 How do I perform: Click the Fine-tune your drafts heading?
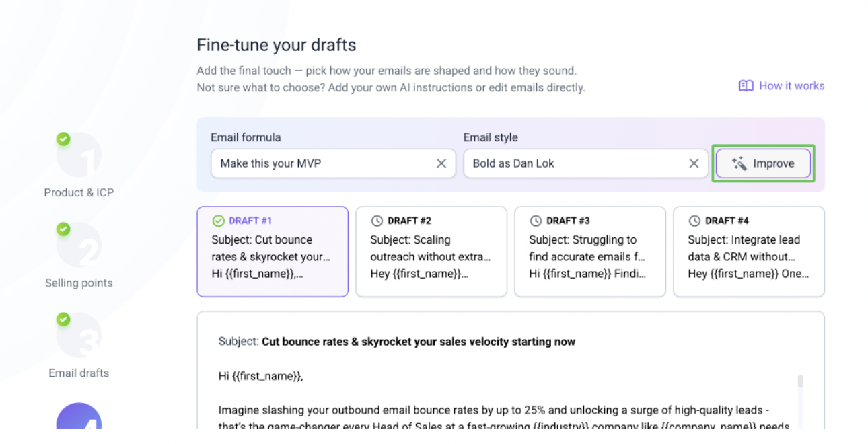[x=277, y=45]
